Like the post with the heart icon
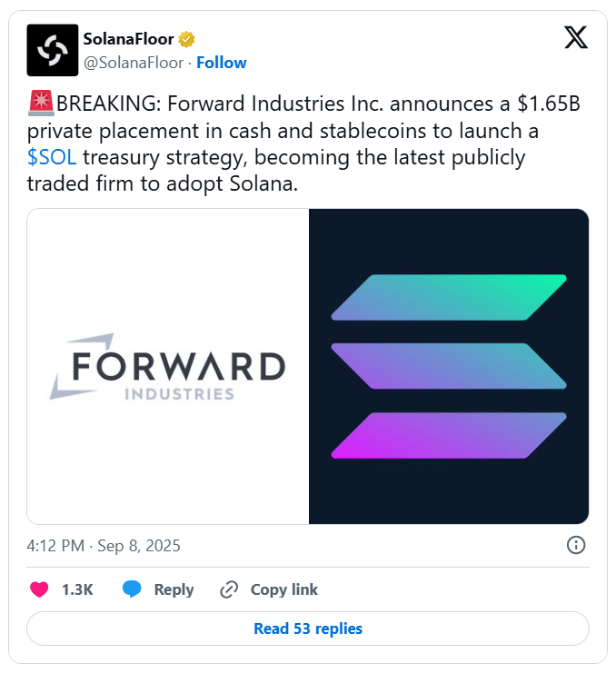Image resolution: width=616 pixels, height=673 pixels. click(x=39, y=589)
